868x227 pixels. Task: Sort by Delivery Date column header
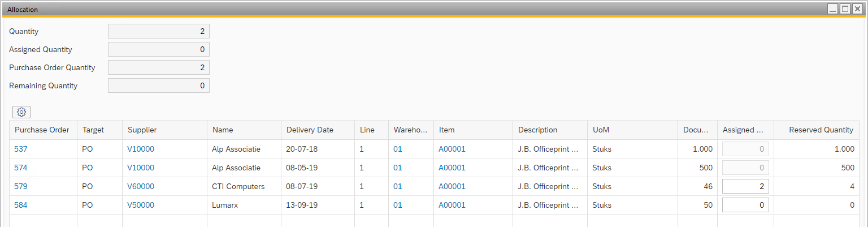click(310, 130)
